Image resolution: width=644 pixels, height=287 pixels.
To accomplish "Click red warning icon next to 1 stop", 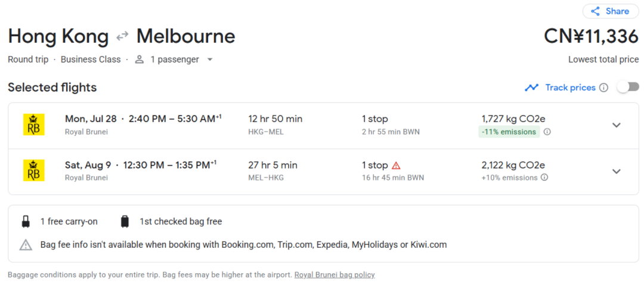I will coord(396,165).
